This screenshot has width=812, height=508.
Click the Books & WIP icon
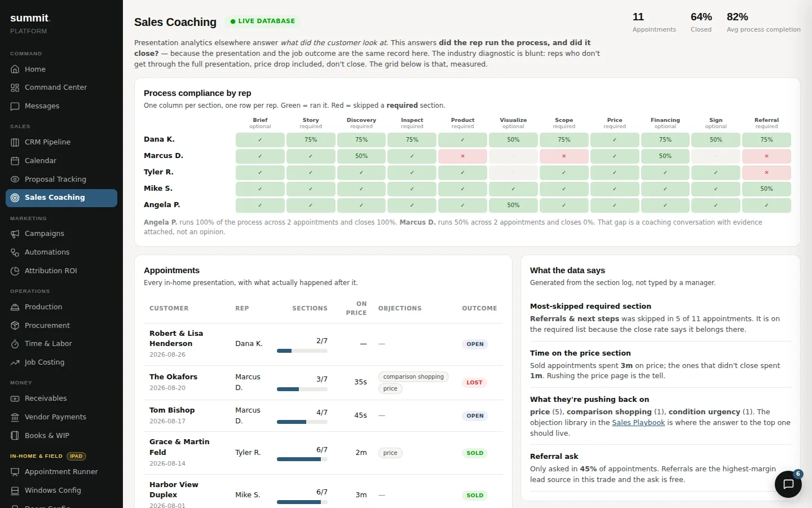coord(15,436)
